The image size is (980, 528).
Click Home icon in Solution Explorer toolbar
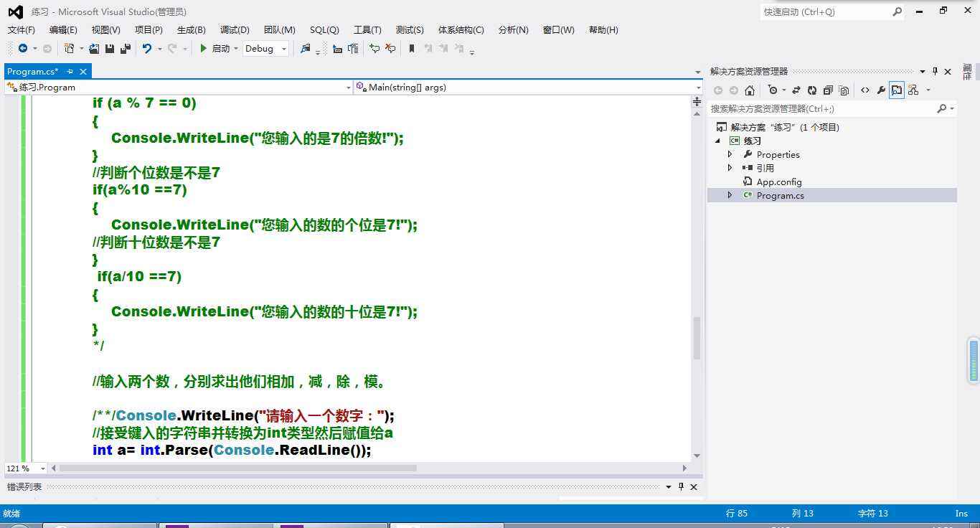pyautogui.click(x=750, y=90)
